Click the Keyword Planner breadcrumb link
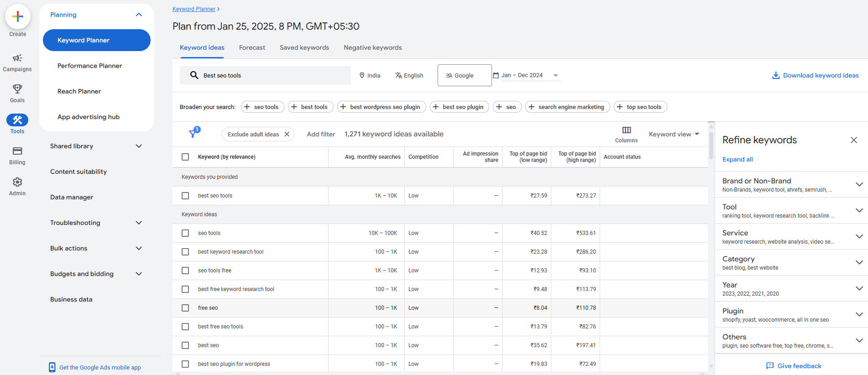 click(x=194, y=9)
